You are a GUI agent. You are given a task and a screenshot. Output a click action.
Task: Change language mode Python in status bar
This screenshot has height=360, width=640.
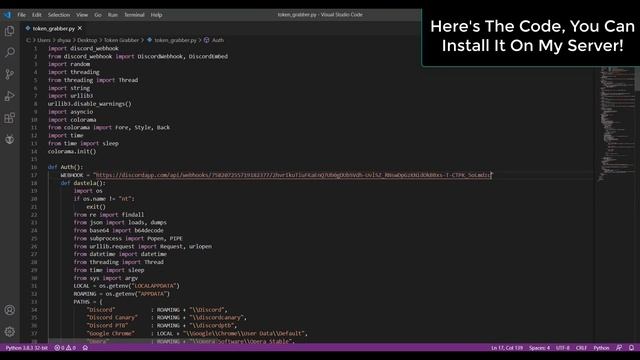pyautogui.click(x=601, y=348)
